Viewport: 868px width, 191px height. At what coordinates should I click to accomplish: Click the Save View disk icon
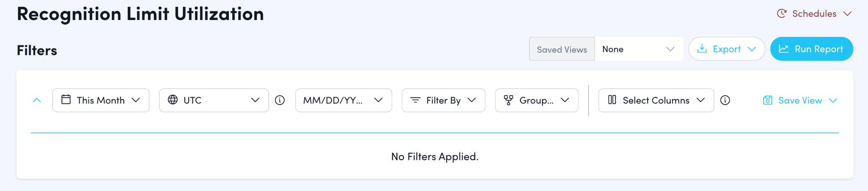[768, 101]
